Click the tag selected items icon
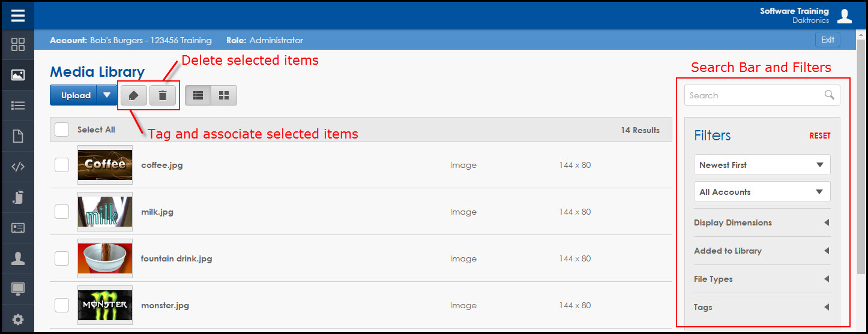This screenshot has height=334, width=868. [x=133, y=95]
